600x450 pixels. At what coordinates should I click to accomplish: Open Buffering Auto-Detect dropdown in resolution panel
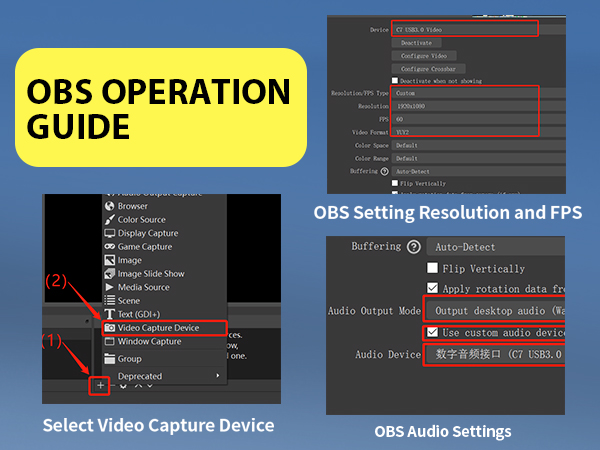pyautogui.click(x=478, y=171)
